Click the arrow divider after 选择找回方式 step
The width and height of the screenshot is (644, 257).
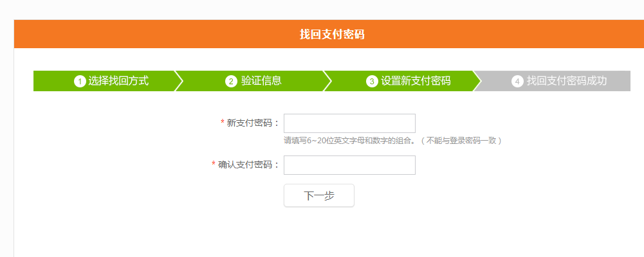179,81
